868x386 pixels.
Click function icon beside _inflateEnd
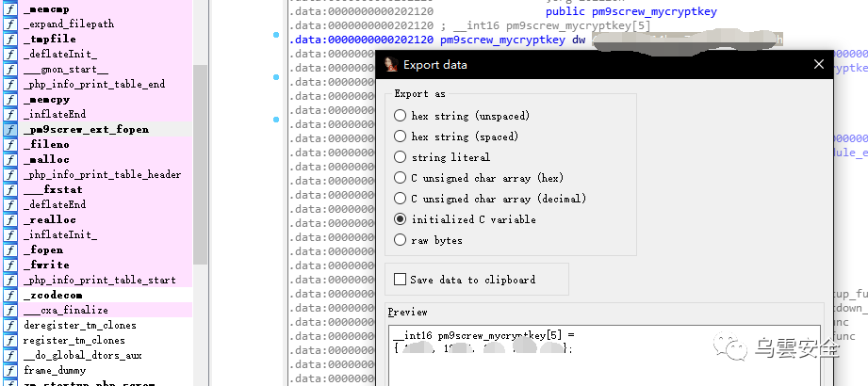tap(10, 115)
